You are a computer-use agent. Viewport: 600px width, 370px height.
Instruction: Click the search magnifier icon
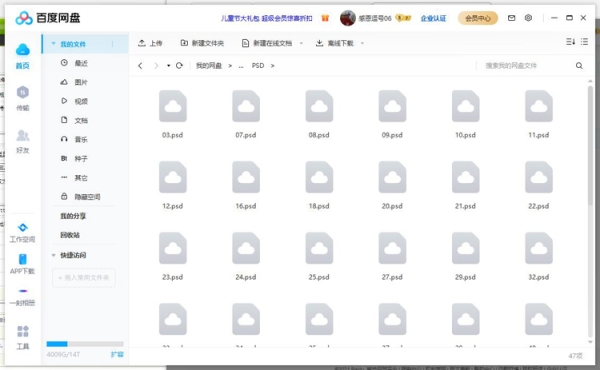pyautogui.click(x=579, y=66)
